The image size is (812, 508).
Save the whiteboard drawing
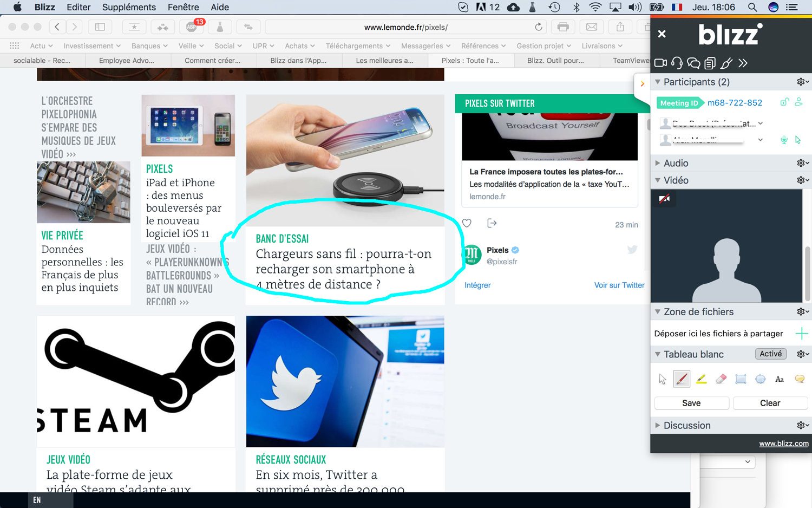pos(691,403)
